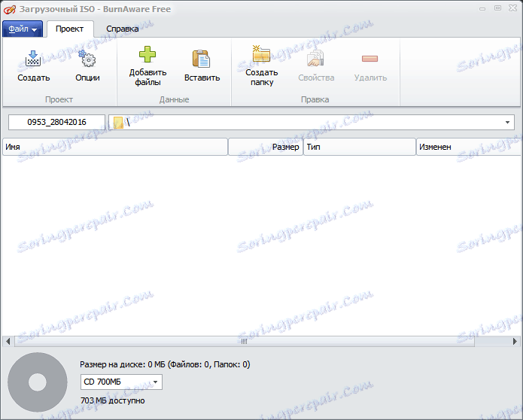Open Опции gear settings icon
523x420 pixels.
pos(87,59)
